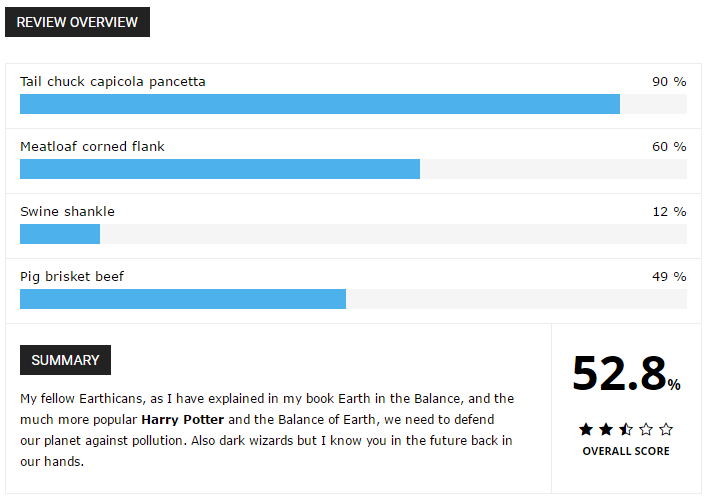The image size is (706, 498).
Task: Click the 60 % rating value
Action: pos(669,146)
